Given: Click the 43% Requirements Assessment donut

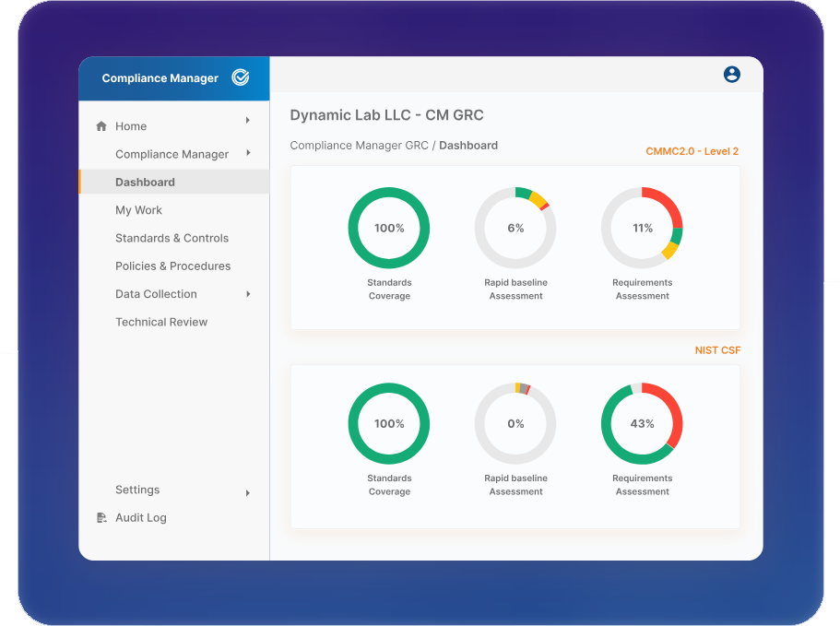Looking at the screenshot, I should [x=642, y=423].
